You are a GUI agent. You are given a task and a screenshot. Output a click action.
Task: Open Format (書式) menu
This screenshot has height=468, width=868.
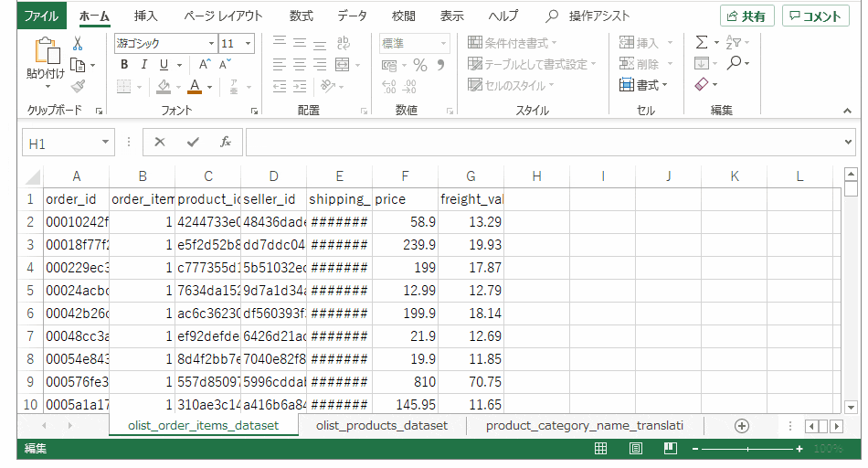(x=643, y=85)
